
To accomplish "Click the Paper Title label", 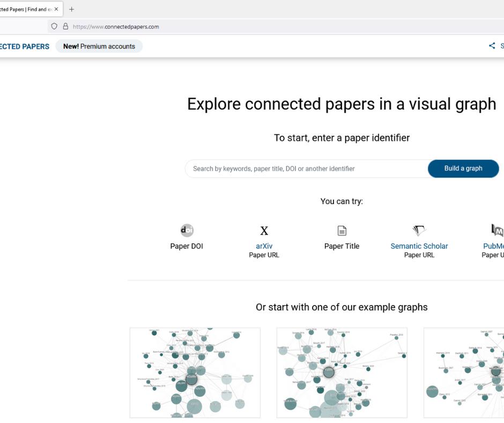I will (342, 246).
